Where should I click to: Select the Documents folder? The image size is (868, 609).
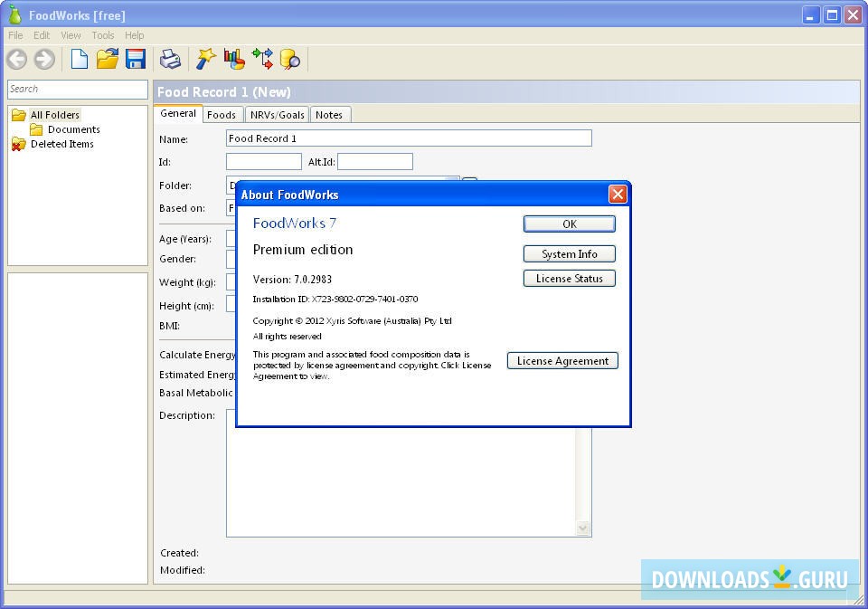pos(73,129)
